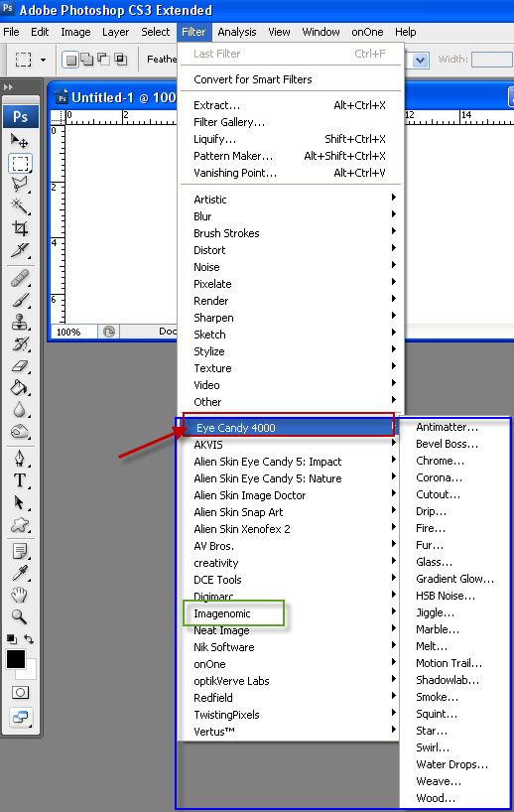
Task: Click the document status bar icon
Action: pos(109,332)
